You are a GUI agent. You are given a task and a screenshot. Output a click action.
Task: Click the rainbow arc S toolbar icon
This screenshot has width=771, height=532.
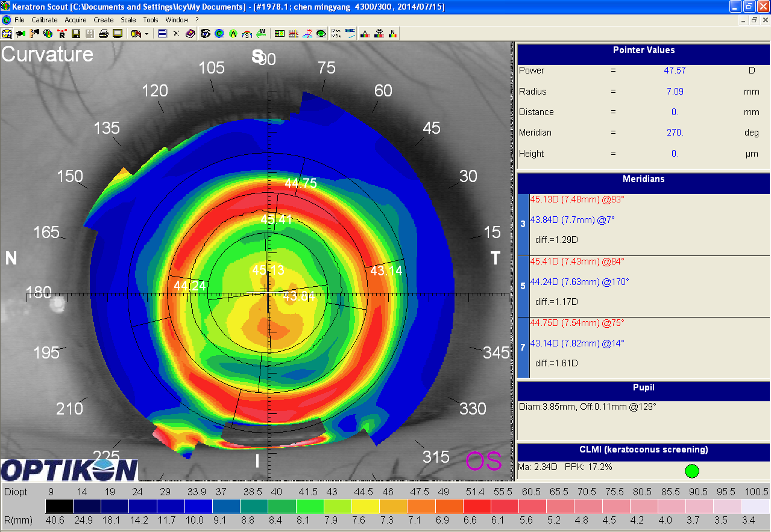click(247, 33)
